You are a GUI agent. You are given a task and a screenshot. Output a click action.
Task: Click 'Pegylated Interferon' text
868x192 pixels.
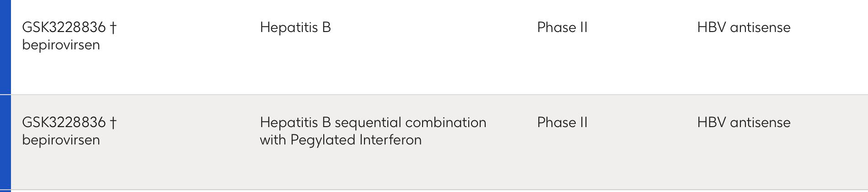356,140
